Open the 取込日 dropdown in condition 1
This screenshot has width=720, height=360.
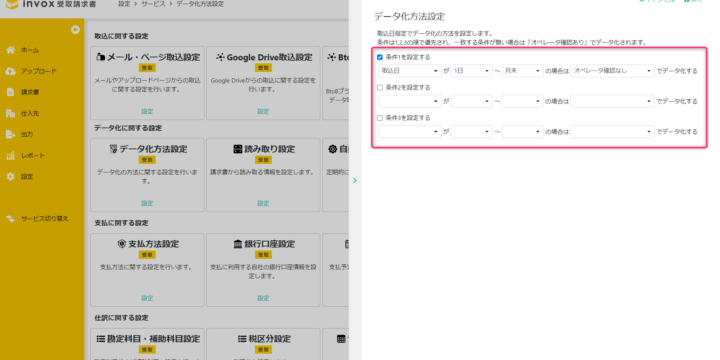(410, 71)
